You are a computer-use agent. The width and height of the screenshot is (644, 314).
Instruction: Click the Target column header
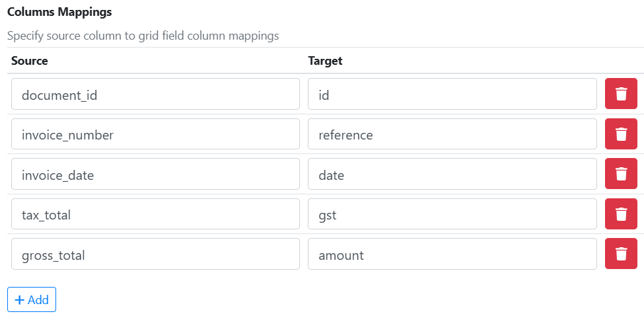click(x=325, y=61)
